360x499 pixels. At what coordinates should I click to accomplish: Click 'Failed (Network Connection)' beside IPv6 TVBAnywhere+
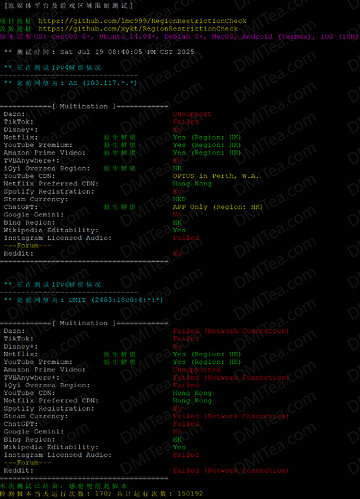231,378
